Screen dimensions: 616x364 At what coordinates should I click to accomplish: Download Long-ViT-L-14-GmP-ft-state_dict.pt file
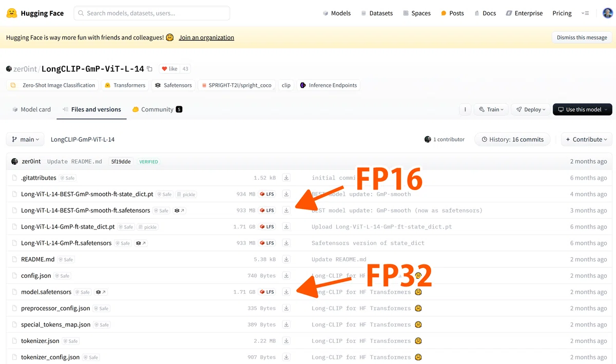[x=286, y=226]
